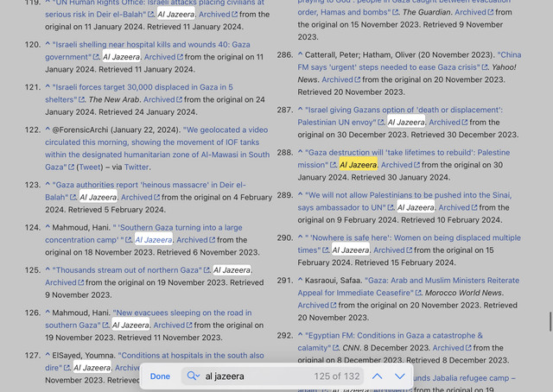The image size is (553, 392).
Task: Jump back via caret of reference 289
Action: click(x=300, y=195)
